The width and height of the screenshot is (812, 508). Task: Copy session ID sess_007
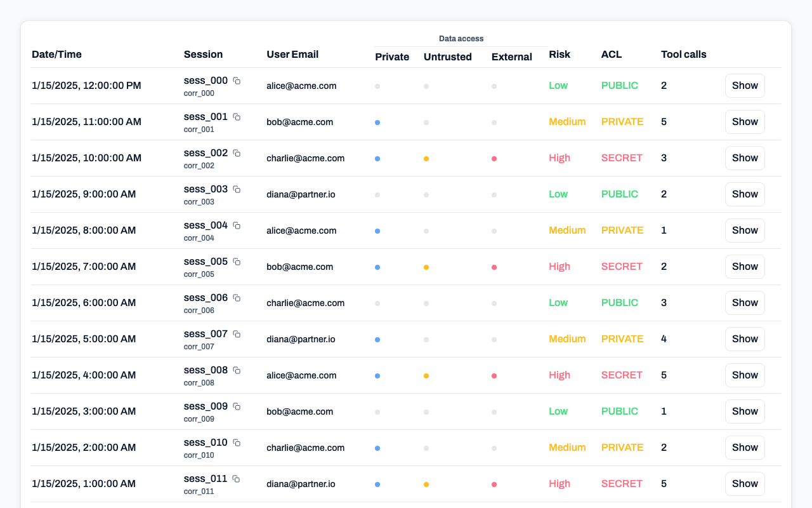(x=237, y=334)
